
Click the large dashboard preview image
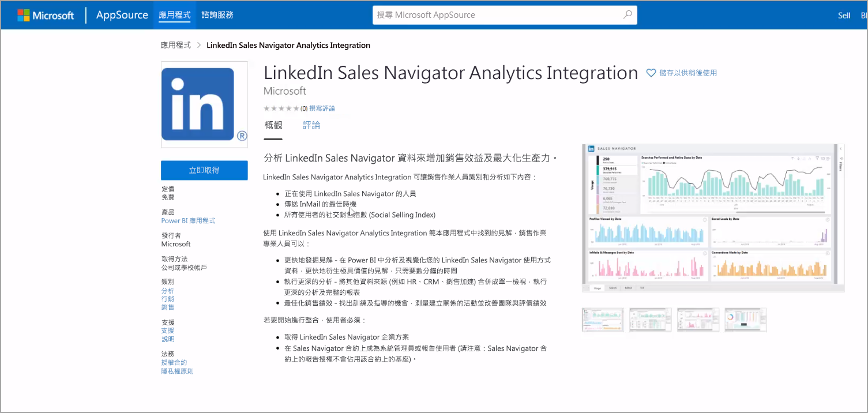pyautogui.click(x=713, y=218)
